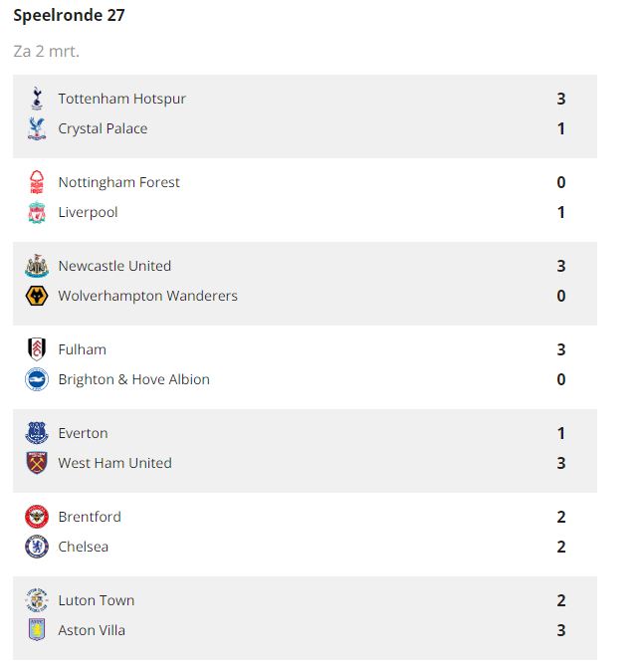Click the Luton Town club crest
643x672 pixels.
[37, 600]
